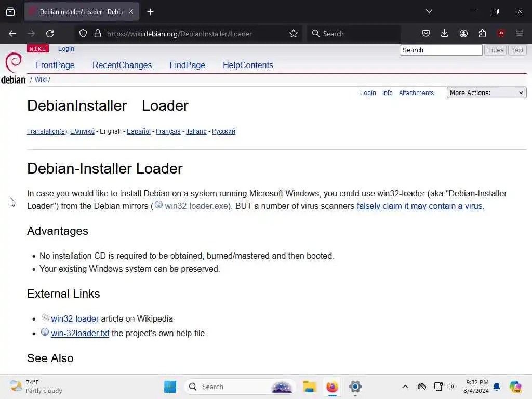Click the Firefox taskbar icon

[x=332, y=387]
